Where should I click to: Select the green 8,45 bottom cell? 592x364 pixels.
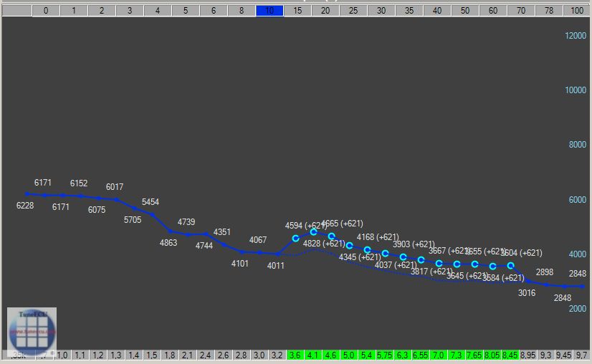pyautogui.click(x=510, y=355)
